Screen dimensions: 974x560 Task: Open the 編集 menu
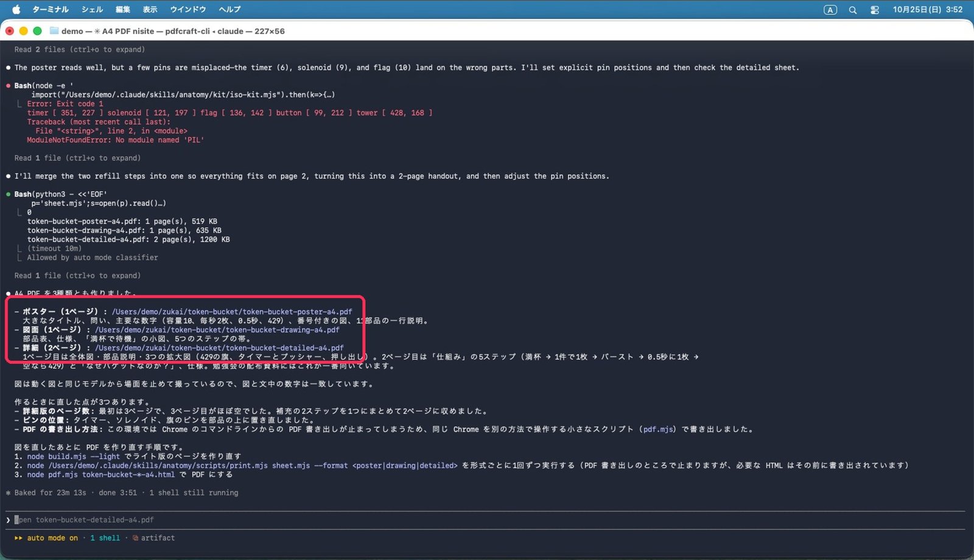(x=123, y=10)
